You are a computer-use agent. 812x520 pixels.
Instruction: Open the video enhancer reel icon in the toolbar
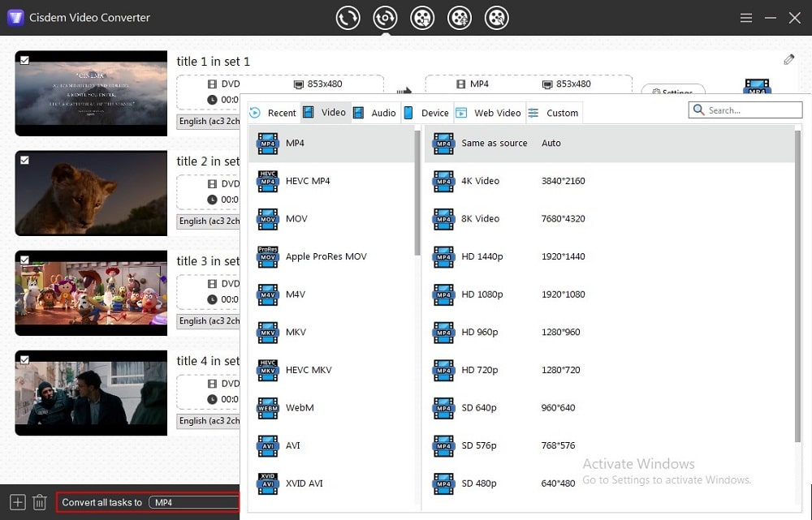pos(460,17)
